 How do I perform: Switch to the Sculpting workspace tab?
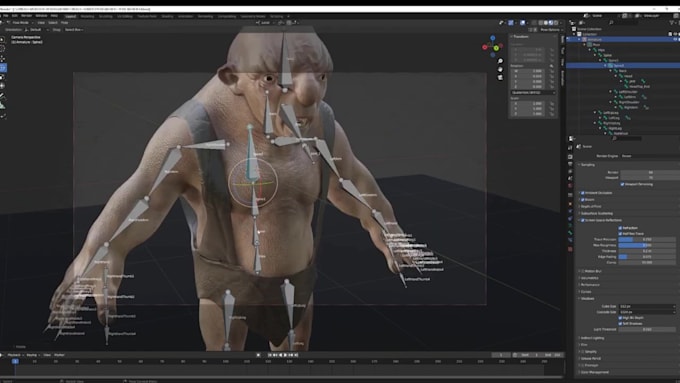(105, 16)
